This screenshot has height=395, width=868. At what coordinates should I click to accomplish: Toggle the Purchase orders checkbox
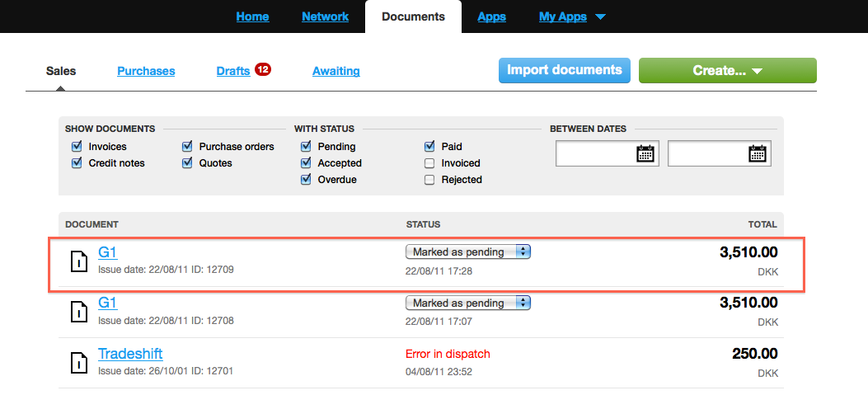(x=187, y=147)
